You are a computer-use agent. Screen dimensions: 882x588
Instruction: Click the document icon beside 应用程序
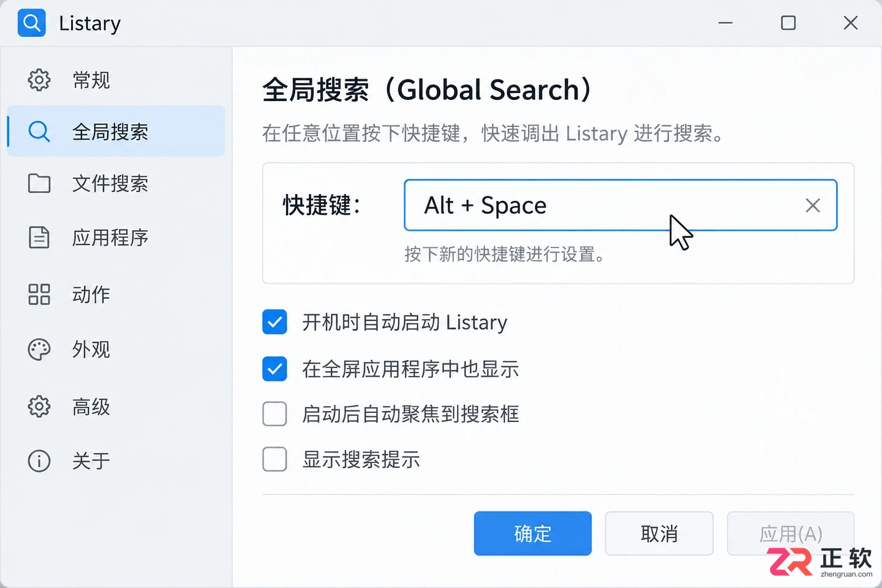click(39, 237)
